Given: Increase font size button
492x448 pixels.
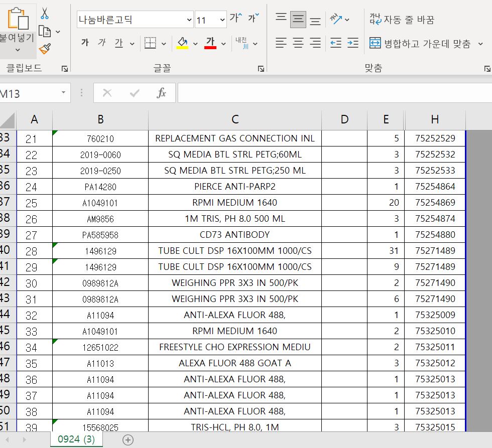Looking at the screenshot, I should click(236, 18).
